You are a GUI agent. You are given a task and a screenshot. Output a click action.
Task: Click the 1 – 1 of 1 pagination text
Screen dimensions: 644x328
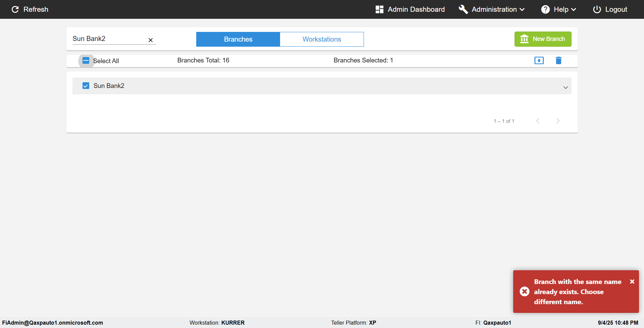coord(504,121)
